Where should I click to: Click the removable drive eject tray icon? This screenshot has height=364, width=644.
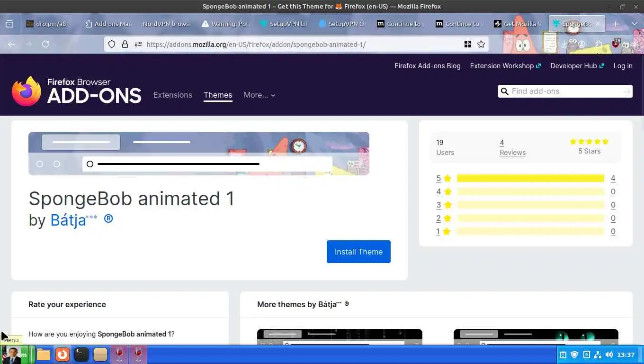tap(586, 355)
